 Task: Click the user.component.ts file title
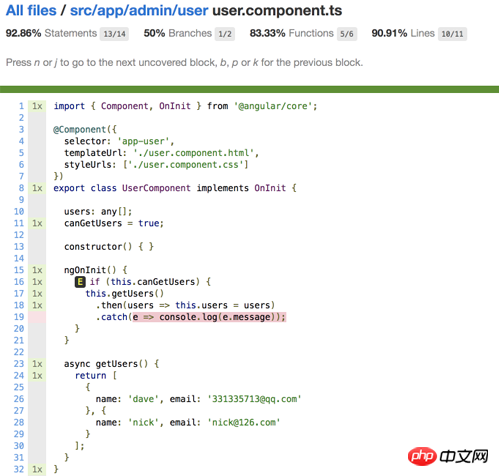click(277, 10)
